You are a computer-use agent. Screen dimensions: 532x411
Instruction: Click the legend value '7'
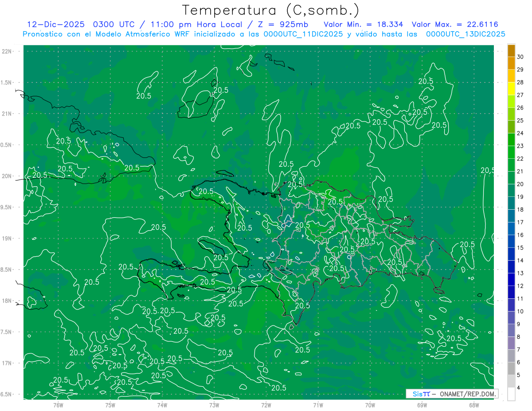click(x=519, y=349)
